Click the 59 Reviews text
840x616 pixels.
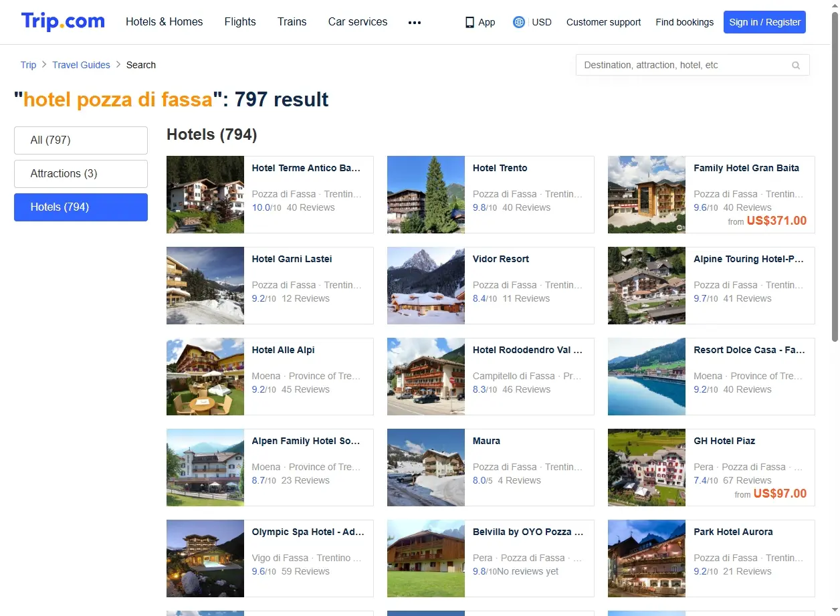tap(305, 571)
